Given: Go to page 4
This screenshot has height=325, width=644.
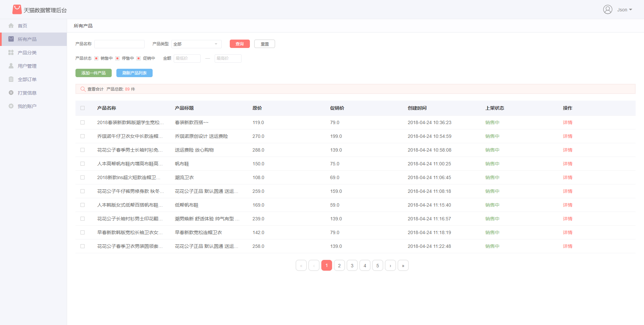Looking at the screenshot, I should (x=365, y=265).
